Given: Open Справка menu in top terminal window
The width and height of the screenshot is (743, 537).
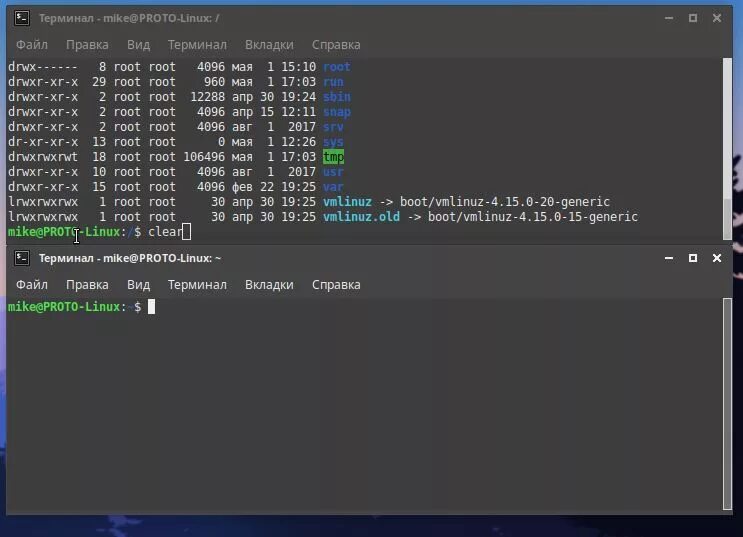Looking at the screenshot, I should [x=336, y=45].
